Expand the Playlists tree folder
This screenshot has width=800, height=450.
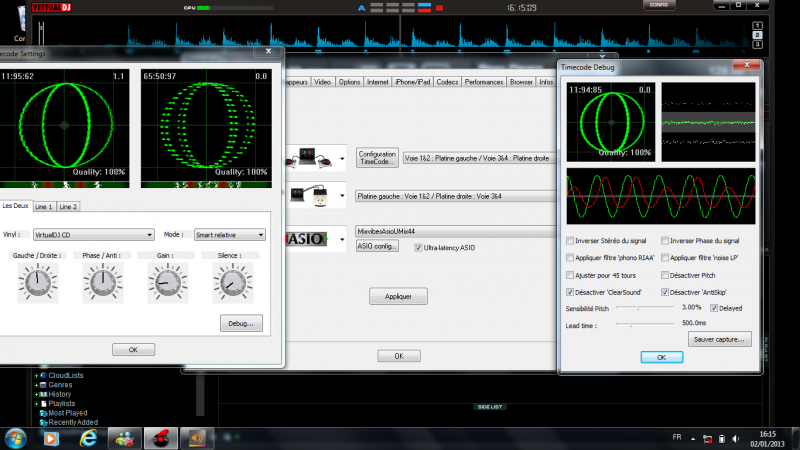tap(36, 403)
